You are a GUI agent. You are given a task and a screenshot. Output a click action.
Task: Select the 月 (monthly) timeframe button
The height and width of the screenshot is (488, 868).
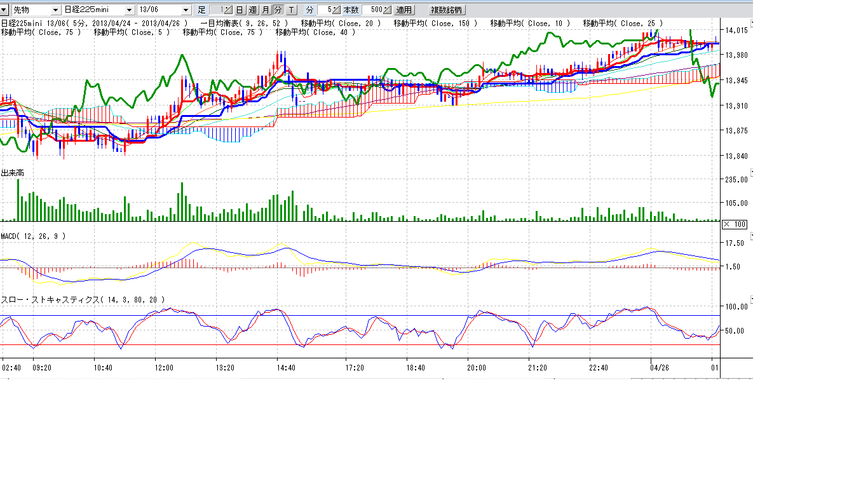coord(266,10)
